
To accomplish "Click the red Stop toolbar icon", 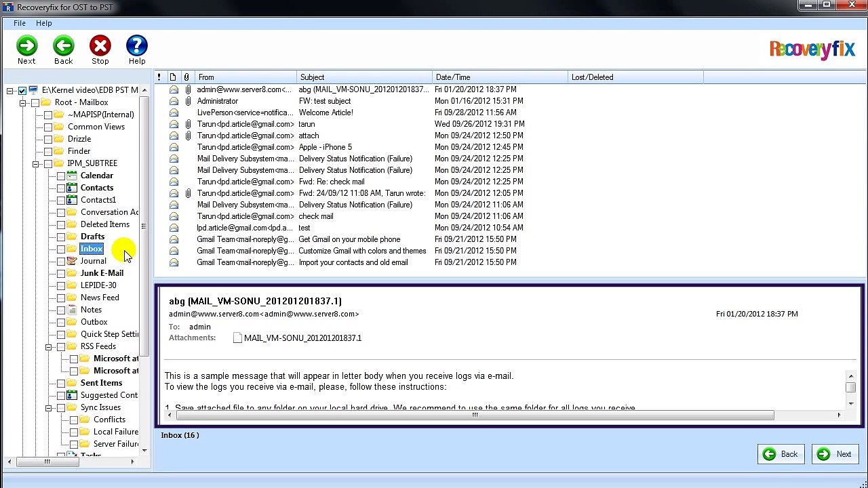I will click(x=100, y=46).
